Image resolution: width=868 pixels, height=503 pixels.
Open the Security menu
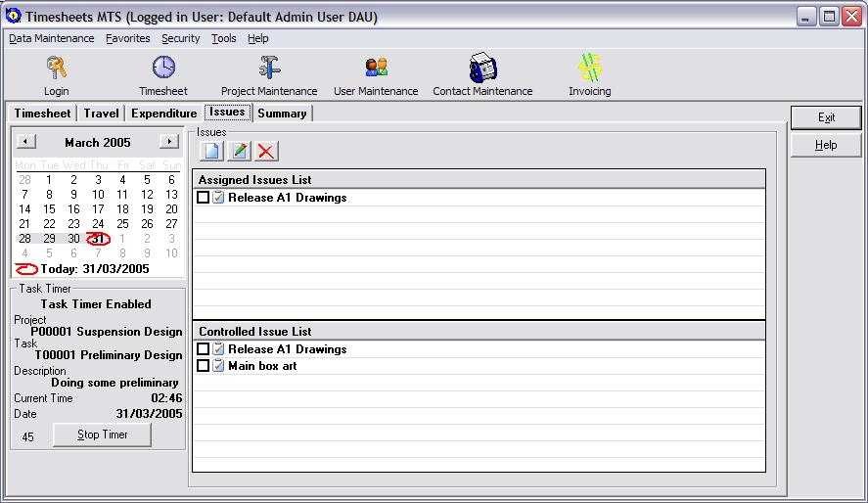(180, 38)
